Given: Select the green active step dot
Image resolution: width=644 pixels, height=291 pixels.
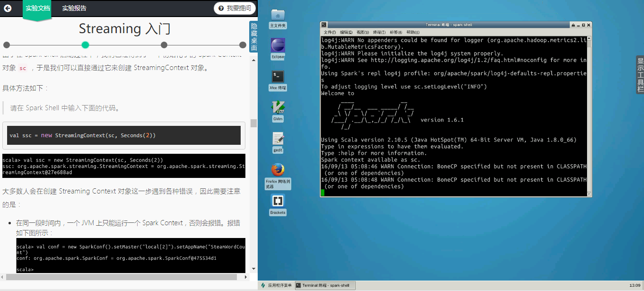Looking at the screenshot, I should coord(85,45).
